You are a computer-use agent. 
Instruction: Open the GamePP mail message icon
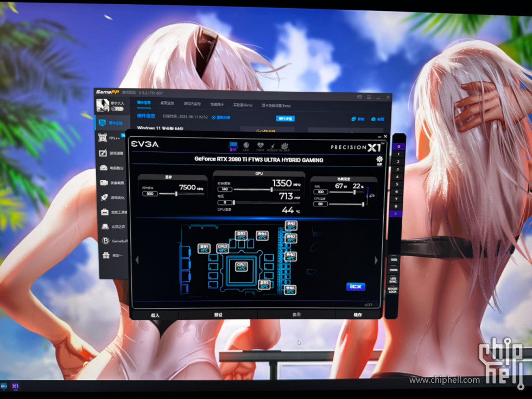(x=359, y=97)
